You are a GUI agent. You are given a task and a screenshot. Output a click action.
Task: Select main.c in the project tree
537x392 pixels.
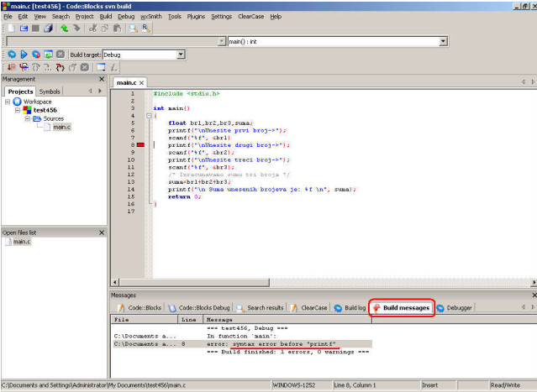tap(61, 127)
